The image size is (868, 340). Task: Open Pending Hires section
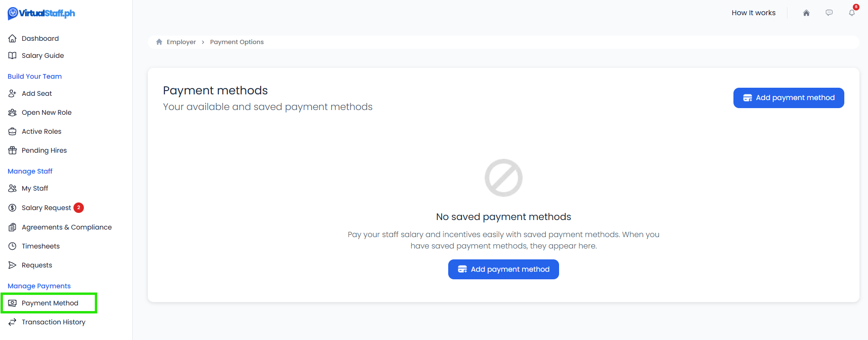click(44, 150)
